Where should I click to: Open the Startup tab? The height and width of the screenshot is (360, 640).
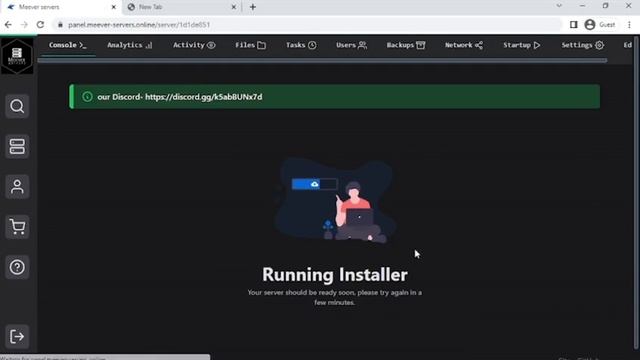pos(522,45)
